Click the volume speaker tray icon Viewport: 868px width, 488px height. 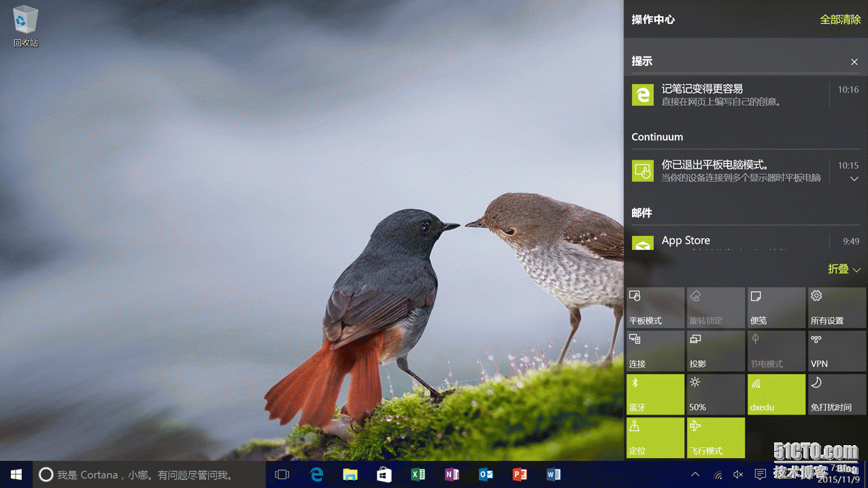(x=739, y=474)
